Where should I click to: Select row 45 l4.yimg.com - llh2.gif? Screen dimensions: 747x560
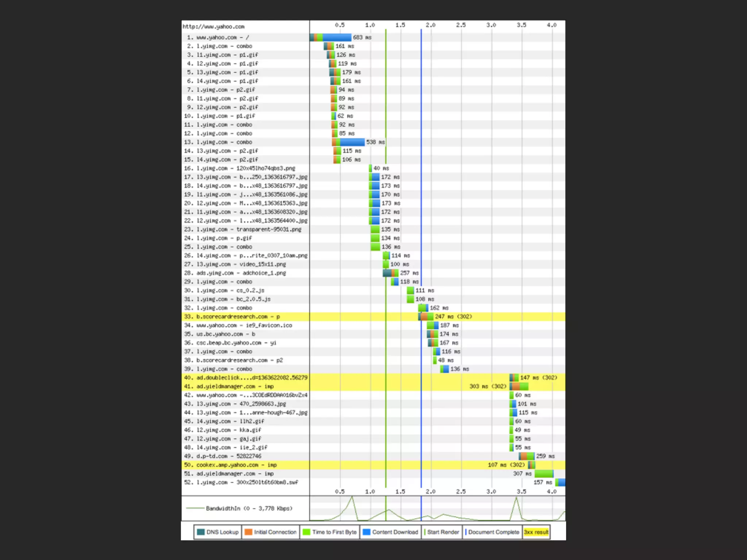pyautogui.click(x=373, y=421)
